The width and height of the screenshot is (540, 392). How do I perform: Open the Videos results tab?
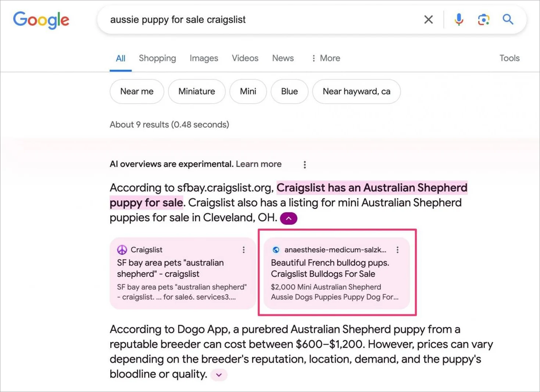tap(245, 58)
